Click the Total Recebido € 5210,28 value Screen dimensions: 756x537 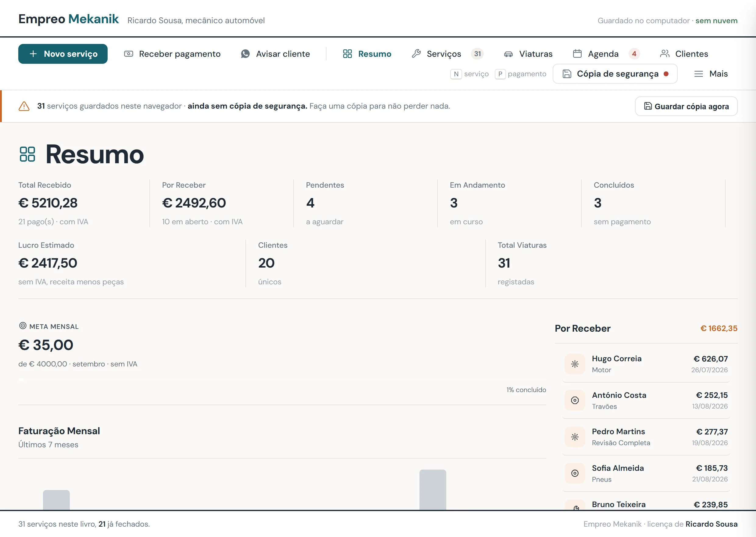(48, 203)
